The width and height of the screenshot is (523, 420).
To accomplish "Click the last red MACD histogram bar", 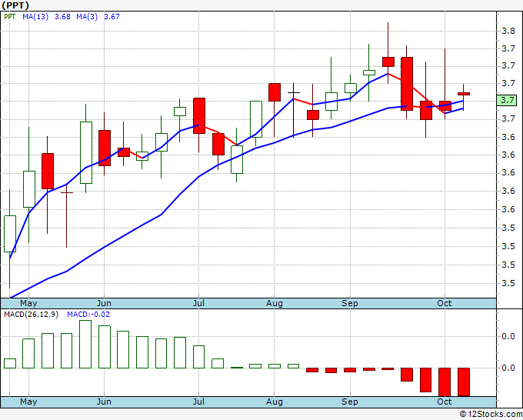I will (x=464, y=382).
